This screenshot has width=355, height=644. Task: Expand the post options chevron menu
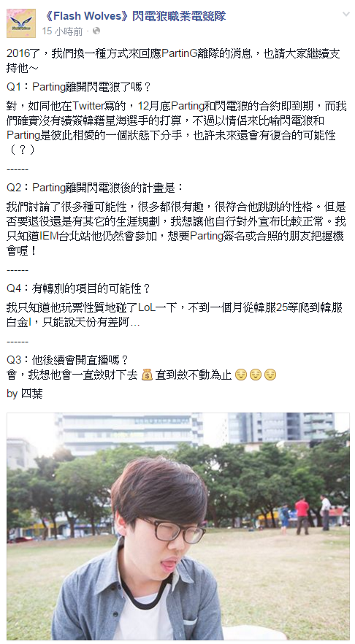[346, 15]
